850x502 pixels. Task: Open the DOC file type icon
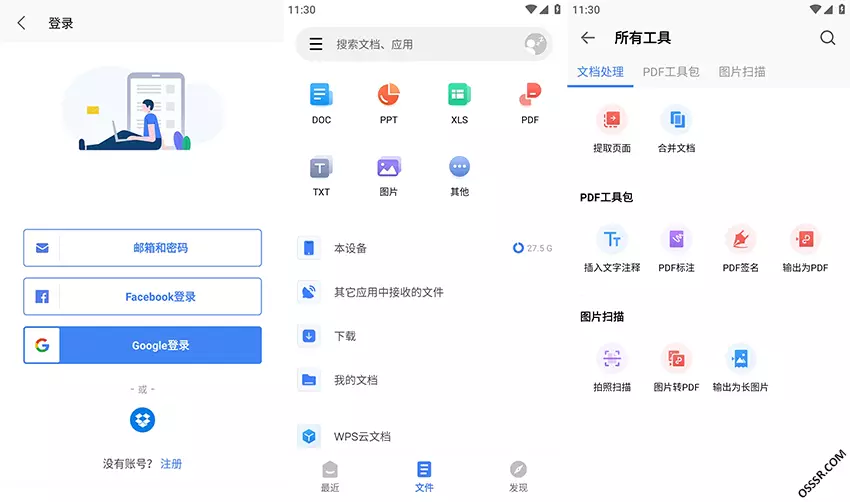tap(320, 96)
